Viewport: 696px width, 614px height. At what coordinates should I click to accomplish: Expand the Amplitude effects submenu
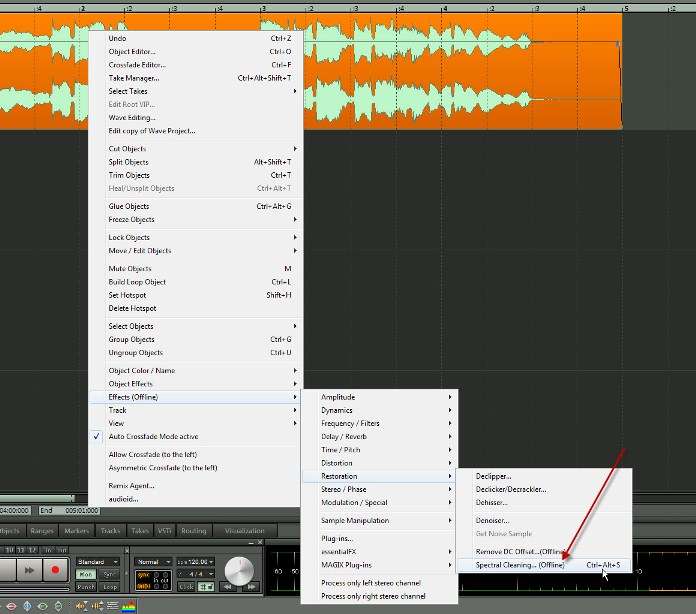tap(380, 397)
